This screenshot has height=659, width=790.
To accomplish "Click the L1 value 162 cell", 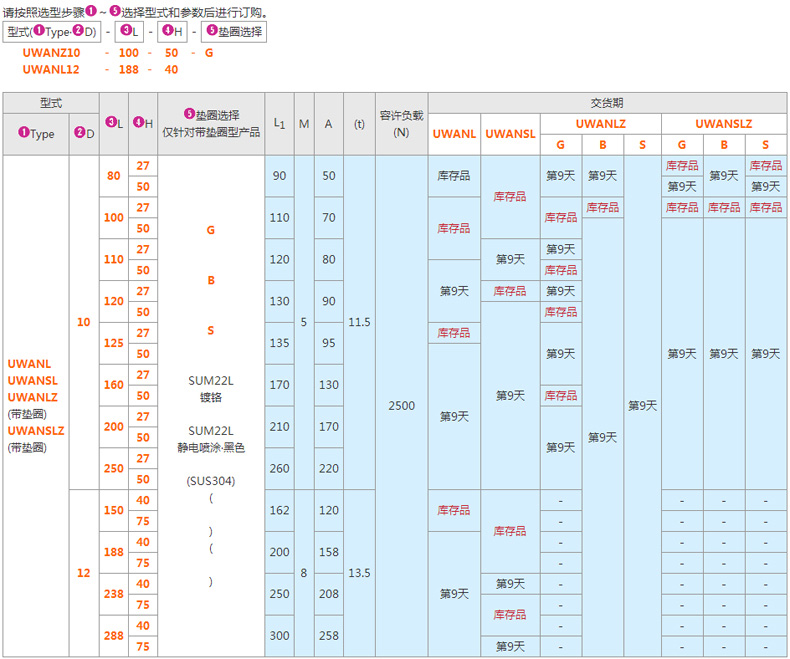I will pos(279,510).
